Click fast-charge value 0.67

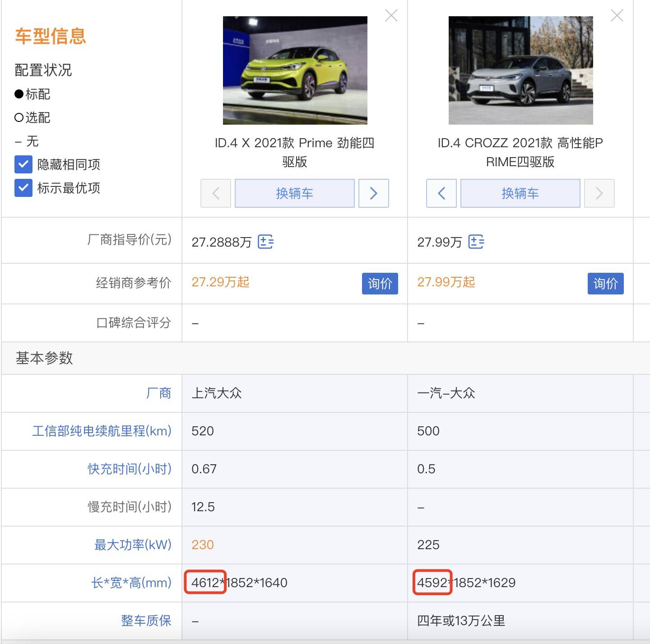[x=204, y=469]
